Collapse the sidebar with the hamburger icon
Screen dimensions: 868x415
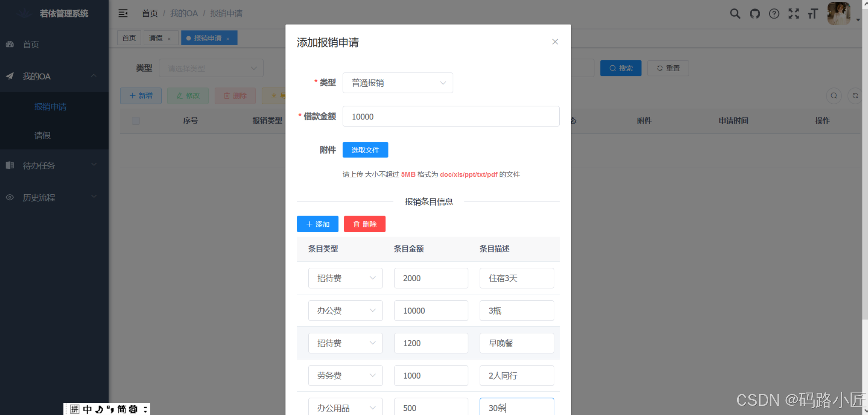[x=123, y=13]
